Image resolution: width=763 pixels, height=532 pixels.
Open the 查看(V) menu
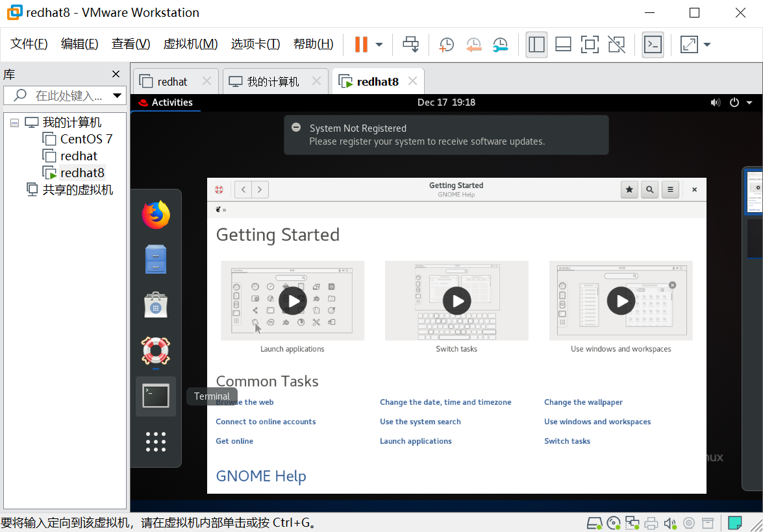[x=131, y=44]
